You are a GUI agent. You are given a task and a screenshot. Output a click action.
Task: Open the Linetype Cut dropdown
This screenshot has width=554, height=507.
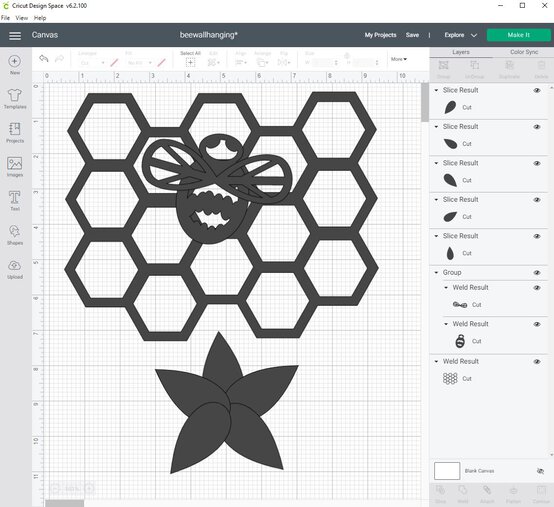coord(92,63)
